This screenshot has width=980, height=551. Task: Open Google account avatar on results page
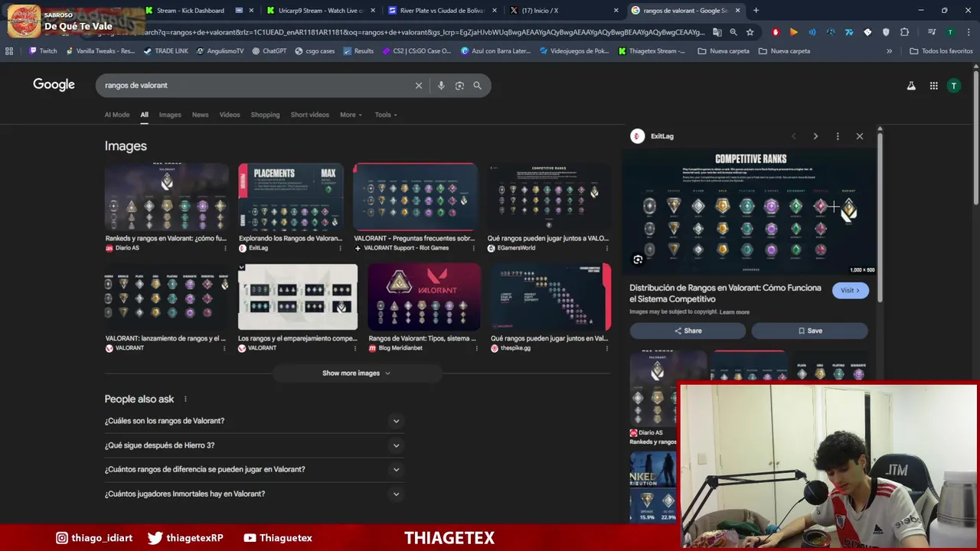click(x=954, y=86)
